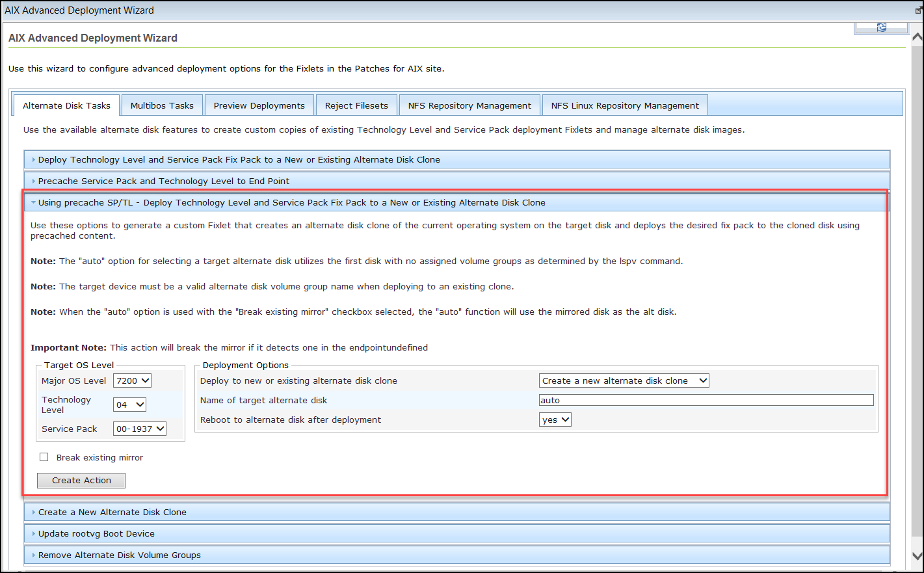Open the Service Pack dropdown
The width and height of the screenshot is (924, 573).
click(x=140, y=429)
